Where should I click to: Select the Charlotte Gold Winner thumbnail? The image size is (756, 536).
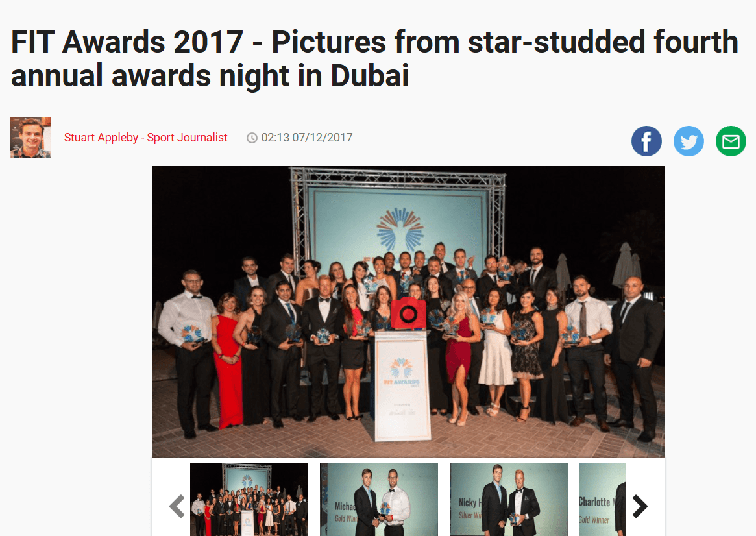[x=603, y=500]
